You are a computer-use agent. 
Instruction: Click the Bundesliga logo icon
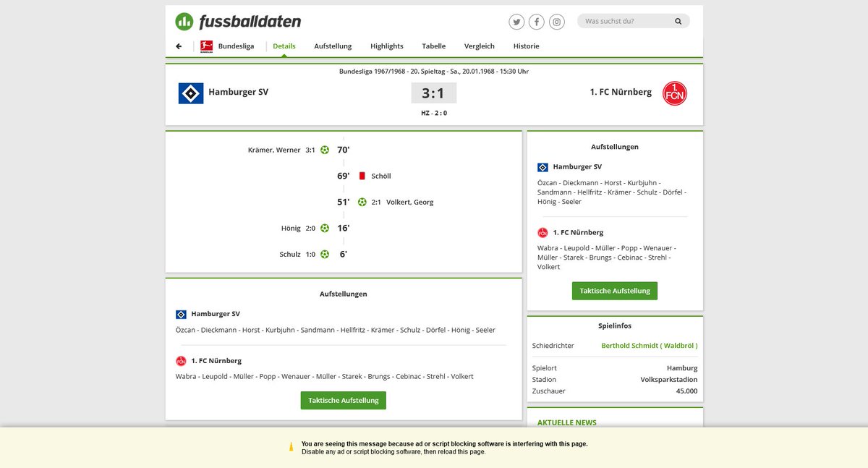pyautogui.click(x=206, y=46)
